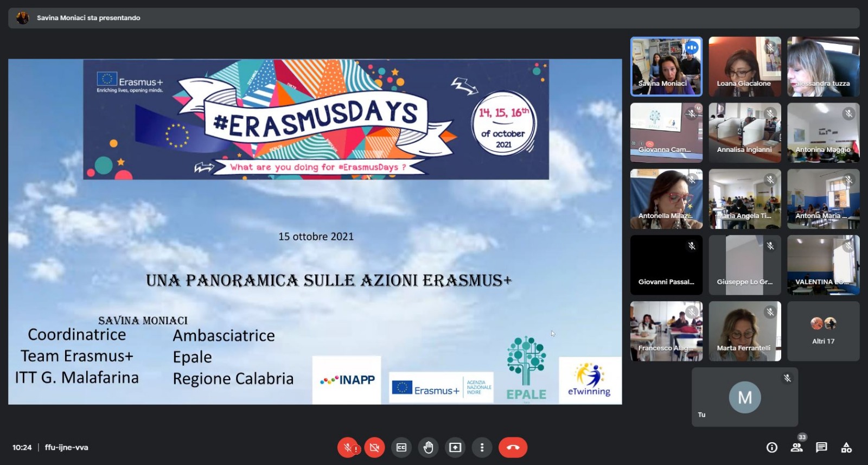Select Loana Giacalone's video tile
The height and width of the screenshot is (465, 868).
(x=745, y=67)
